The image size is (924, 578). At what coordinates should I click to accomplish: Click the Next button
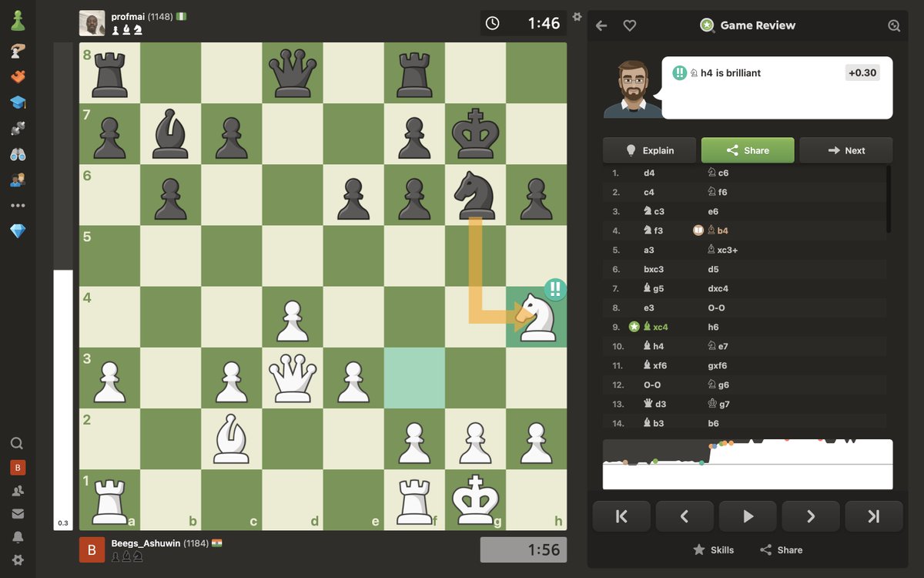tap(846, 150)
